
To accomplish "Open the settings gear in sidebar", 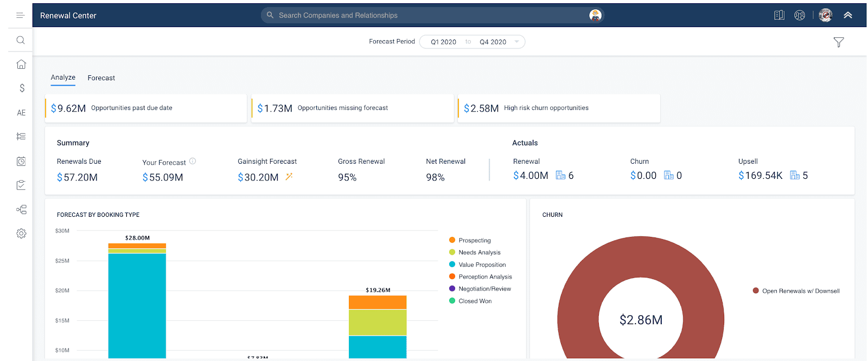I will pos(21,234).
